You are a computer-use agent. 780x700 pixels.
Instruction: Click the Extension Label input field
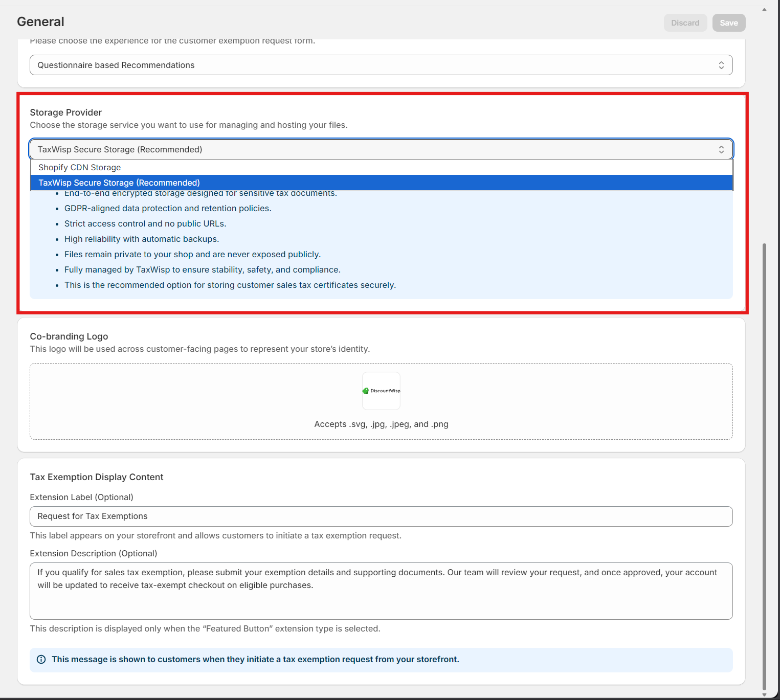pos(381,516)
